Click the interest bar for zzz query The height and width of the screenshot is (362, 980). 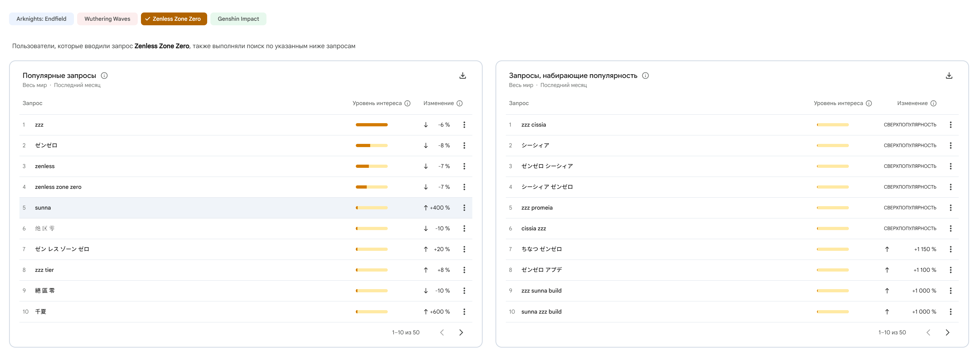pyautogui.click(x=371, y=124)
